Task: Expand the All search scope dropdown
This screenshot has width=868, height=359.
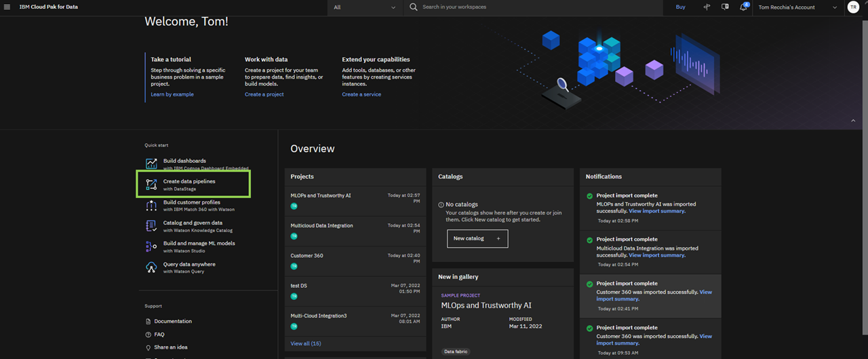Action: pos(365,7)
